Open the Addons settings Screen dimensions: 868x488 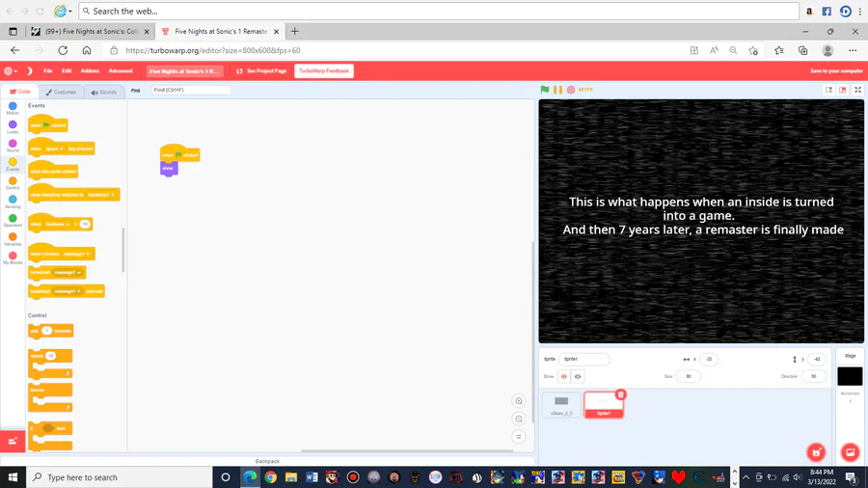coord(90,70)
